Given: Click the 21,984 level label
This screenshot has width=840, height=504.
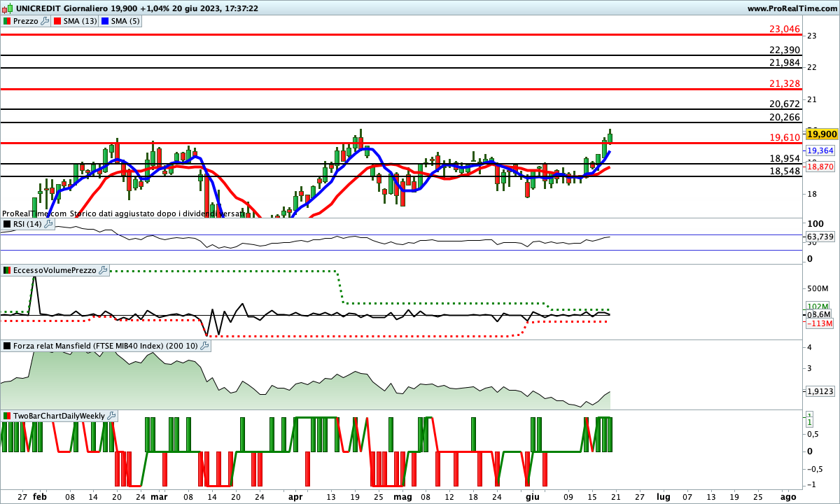Looking at the screenshot, I should (x=784, y=62).
